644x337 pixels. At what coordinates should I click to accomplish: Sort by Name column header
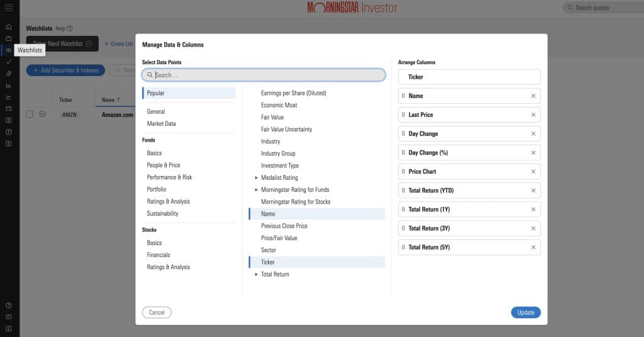pyautogui.click(x=111, y=100)
